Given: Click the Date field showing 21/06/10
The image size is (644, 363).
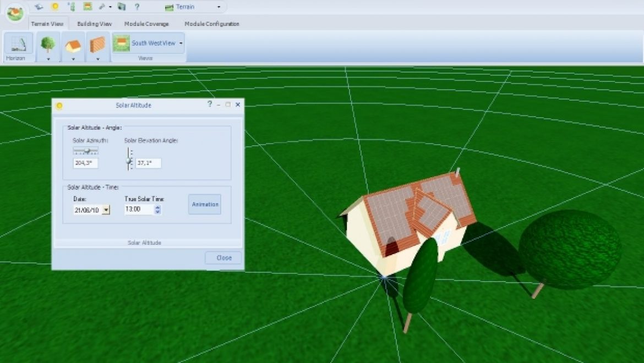Looking at the screenshot, I should [88, 210].
